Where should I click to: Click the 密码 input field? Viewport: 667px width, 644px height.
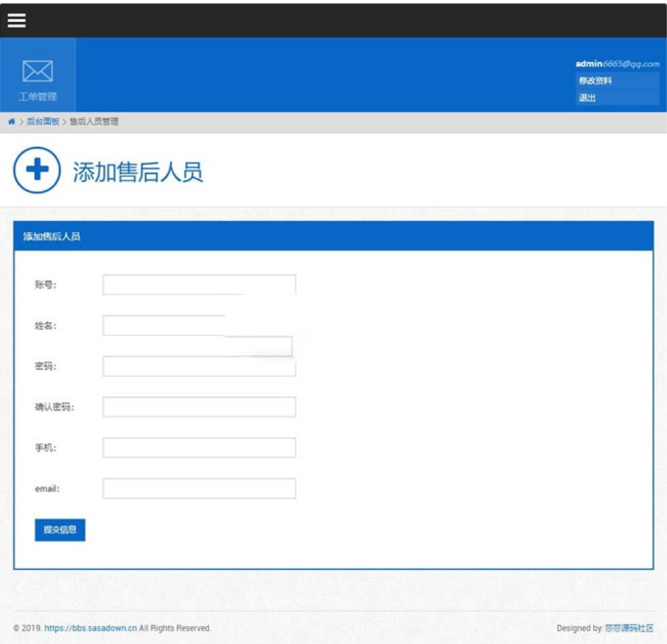coord(199,367)
